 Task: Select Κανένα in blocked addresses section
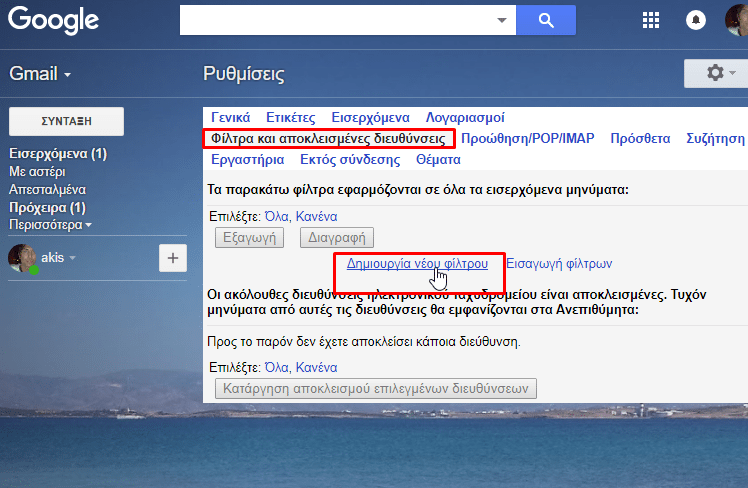point(316,367)
